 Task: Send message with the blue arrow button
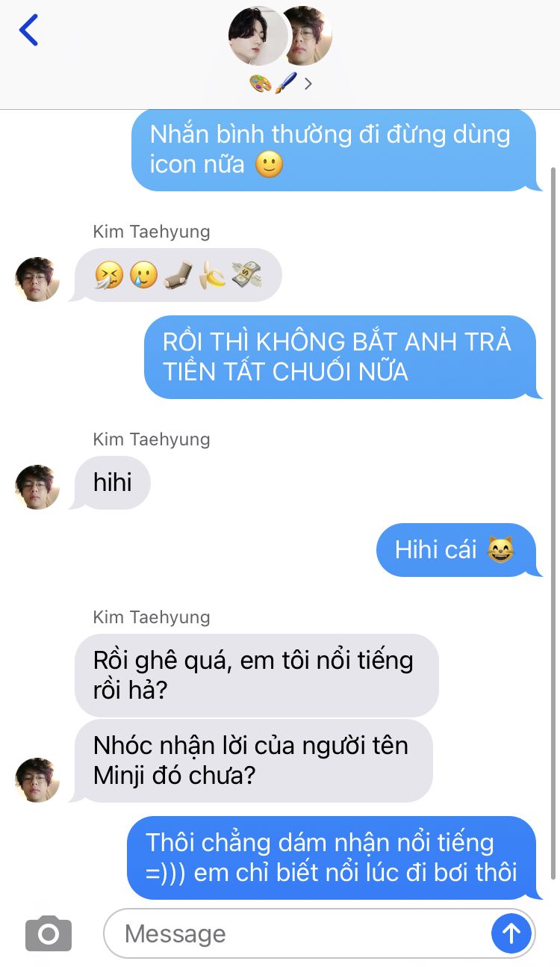click(x=511, y=933)
